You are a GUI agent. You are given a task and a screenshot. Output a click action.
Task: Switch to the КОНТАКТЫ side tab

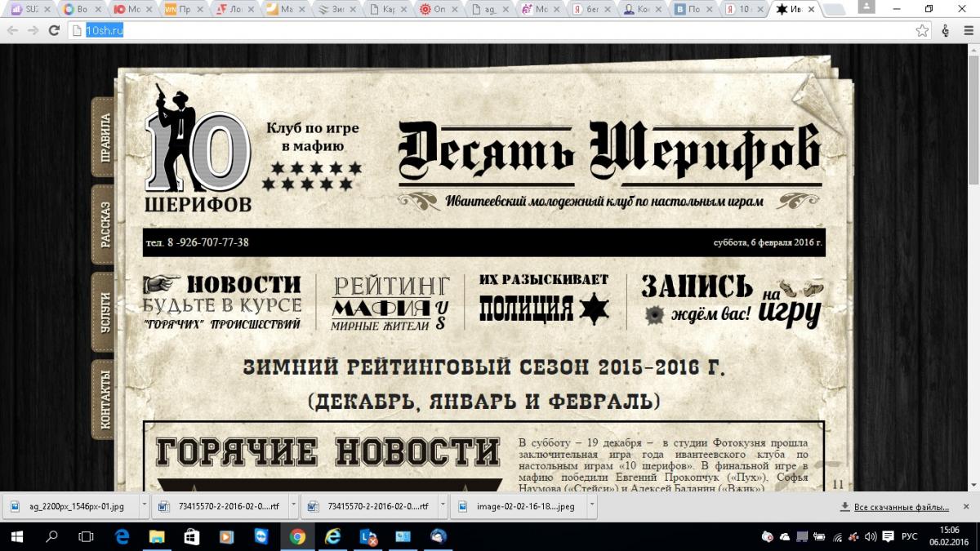pyautogui.click(x=104, y=400)
